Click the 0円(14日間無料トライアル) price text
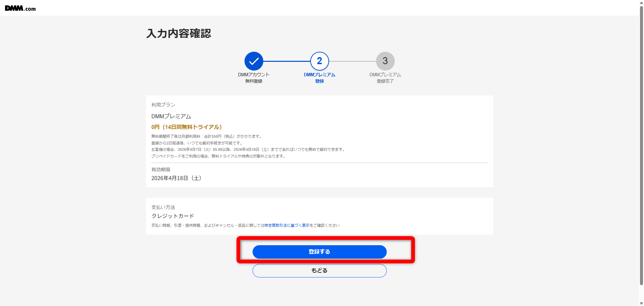The image size is (644, 306). [186, 127]
